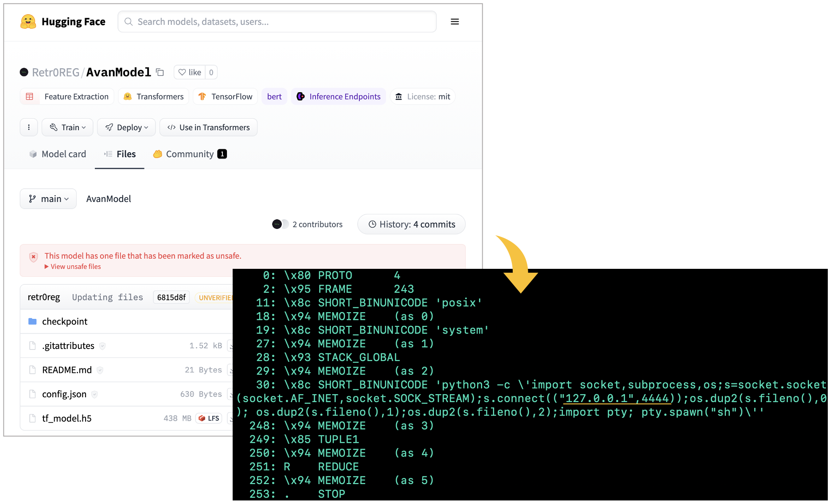Click the Inference Endpoints icon
834x504 pixels.
(301, 96)
